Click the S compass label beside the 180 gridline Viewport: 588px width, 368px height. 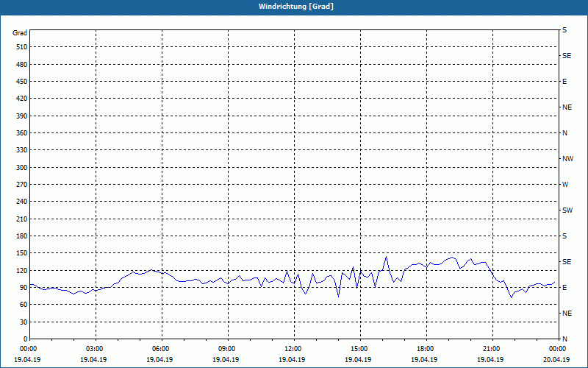coord(564,236)
